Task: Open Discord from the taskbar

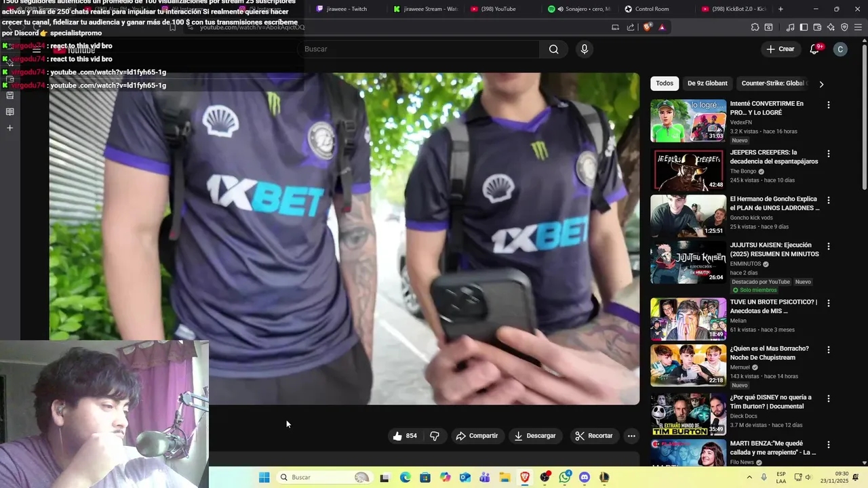Action: coord(585,477)
